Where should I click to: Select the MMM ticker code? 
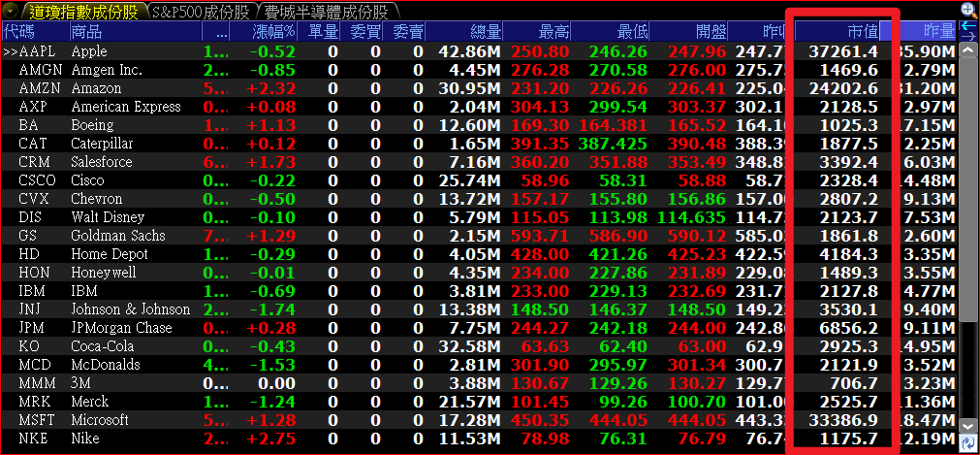[38, 383]
